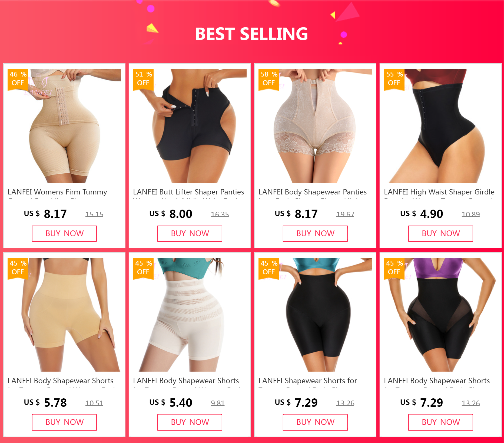The image size is (504, 443).
Task: Click BUY NOW for the 5.78 shapewear shorts
Action: click(x=64, y=422)
